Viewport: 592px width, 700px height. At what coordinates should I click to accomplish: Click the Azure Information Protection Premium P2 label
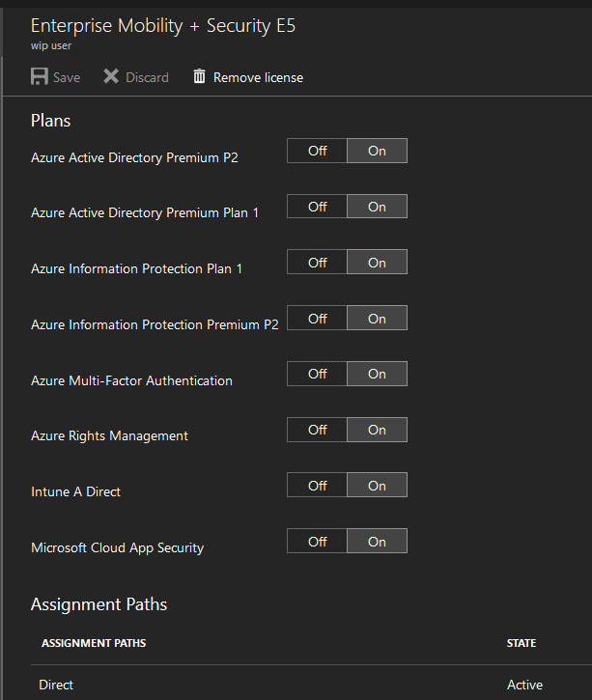tap(155, 324)
